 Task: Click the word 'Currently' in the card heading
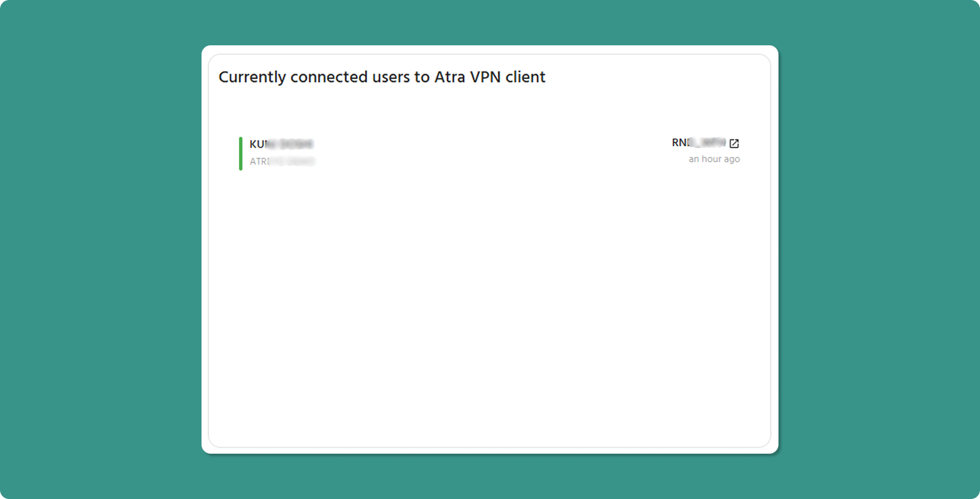(252, 77)
